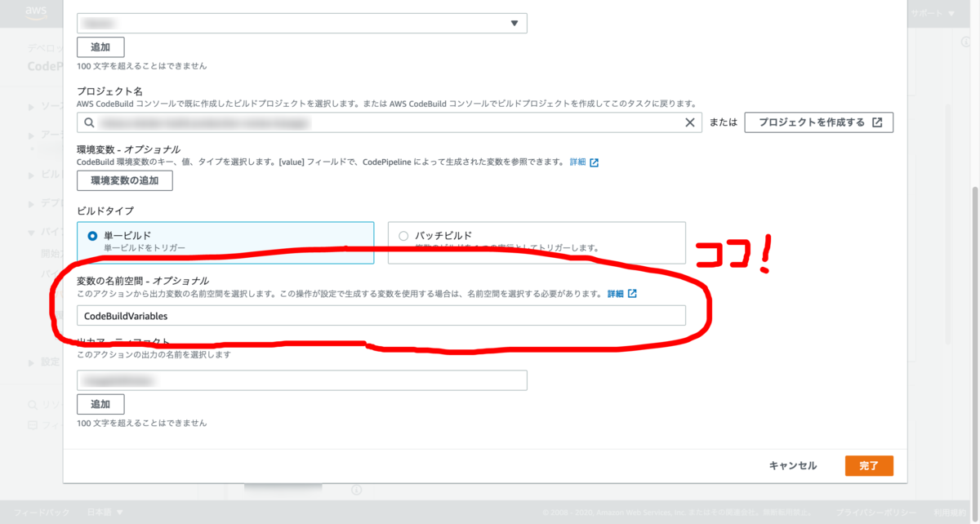Click the output artifact name field
980x524 pixels.
pos(302,380)
